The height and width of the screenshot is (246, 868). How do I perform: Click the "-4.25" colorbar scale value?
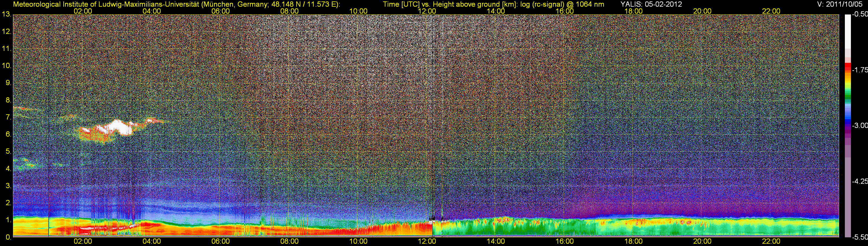[x=860, y=181]
